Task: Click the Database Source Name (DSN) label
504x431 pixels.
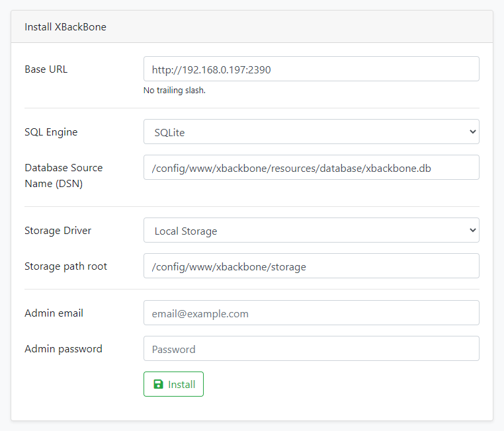Action: [x=63, y=176]
